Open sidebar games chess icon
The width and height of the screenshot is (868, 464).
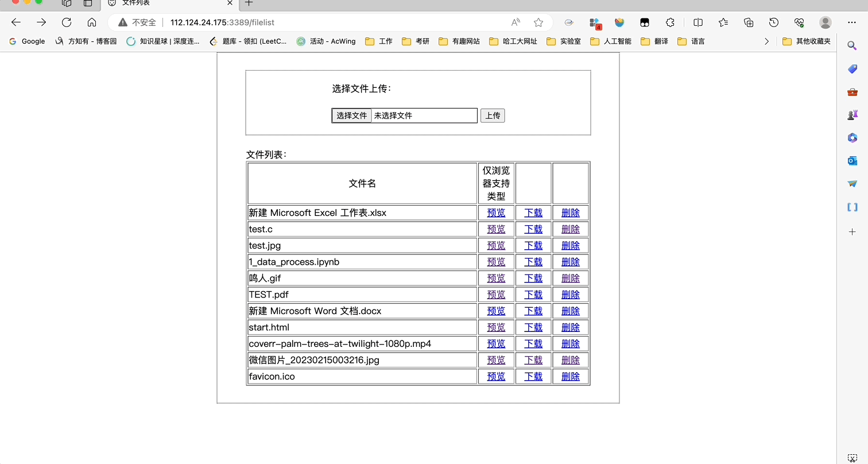pos(852,115)
